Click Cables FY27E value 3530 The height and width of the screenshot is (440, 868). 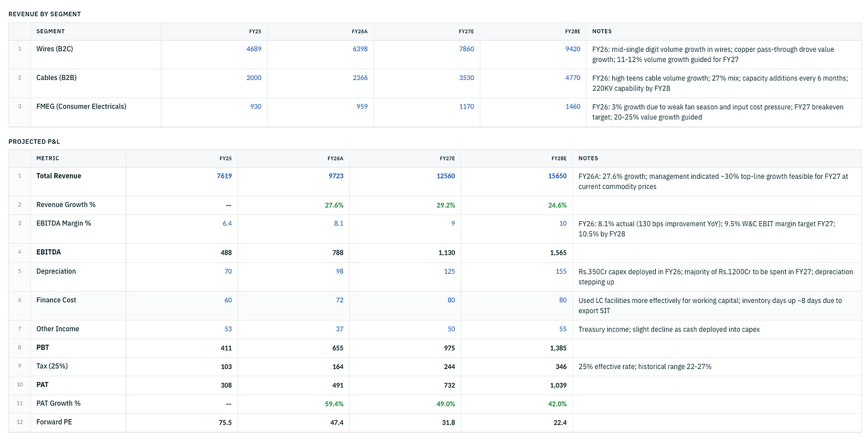click(x=467, y=78)
